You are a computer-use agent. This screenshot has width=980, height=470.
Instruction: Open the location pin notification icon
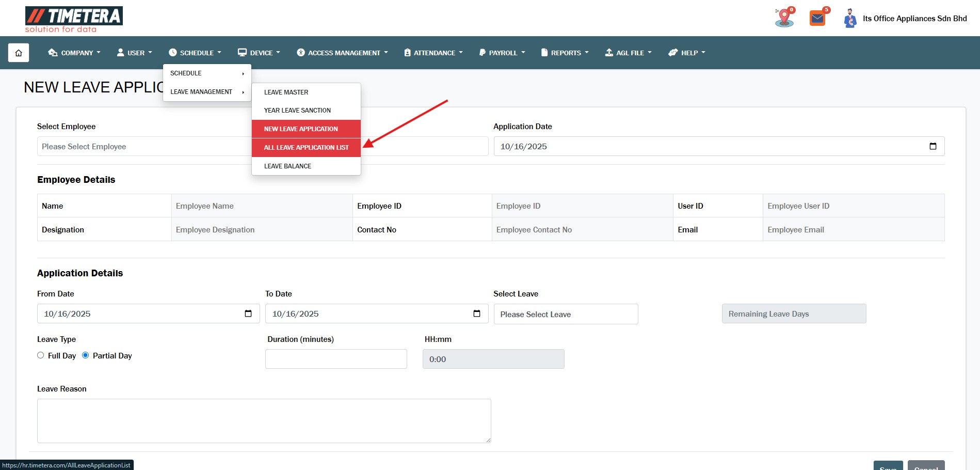pyautogui.click(x=784, y=18)
